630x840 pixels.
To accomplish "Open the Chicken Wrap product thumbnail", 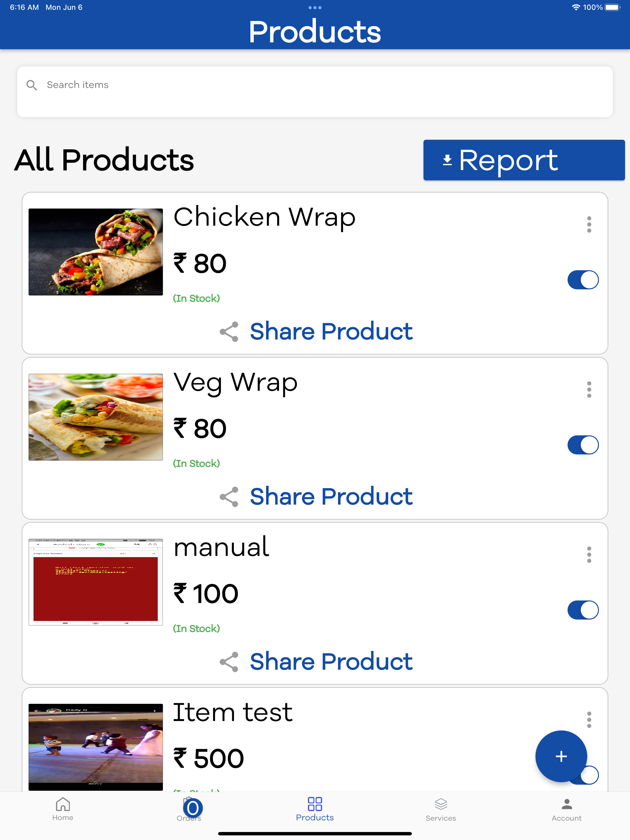I will [96, 252].
